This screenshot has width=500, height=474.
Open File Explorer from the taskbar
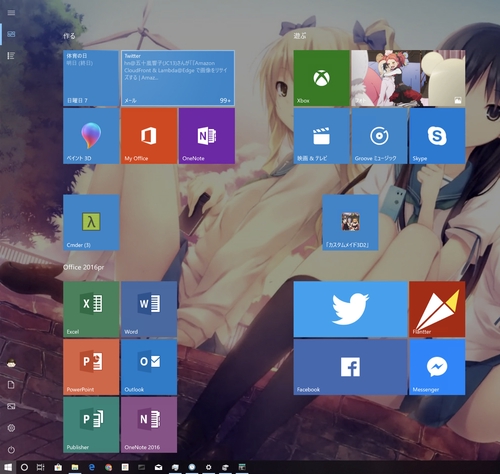[x=75, y=467]
